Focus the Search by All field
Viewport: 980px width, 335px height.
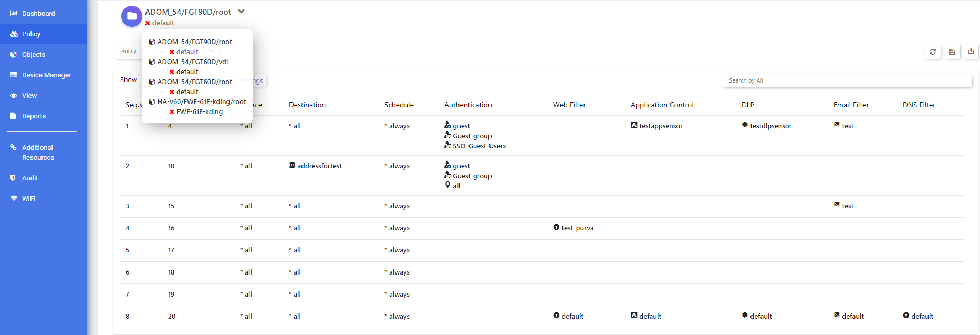(x=847, y=80)
